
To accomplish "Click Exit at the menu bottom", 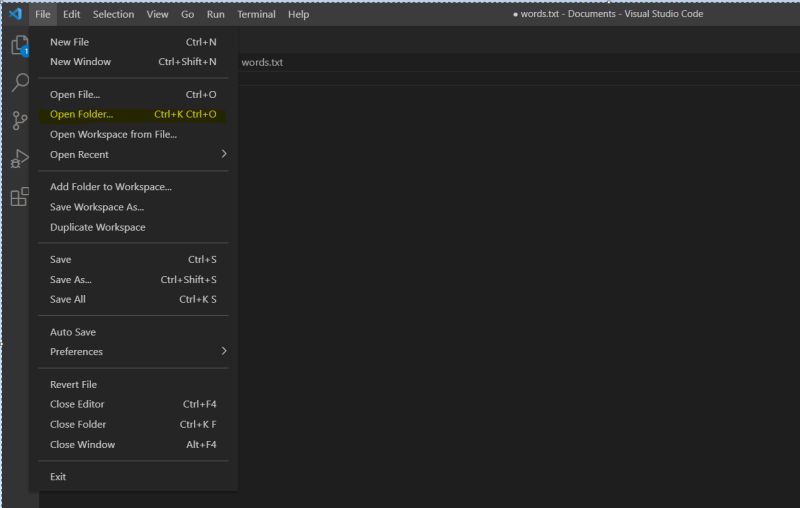I will pos(133,476).
